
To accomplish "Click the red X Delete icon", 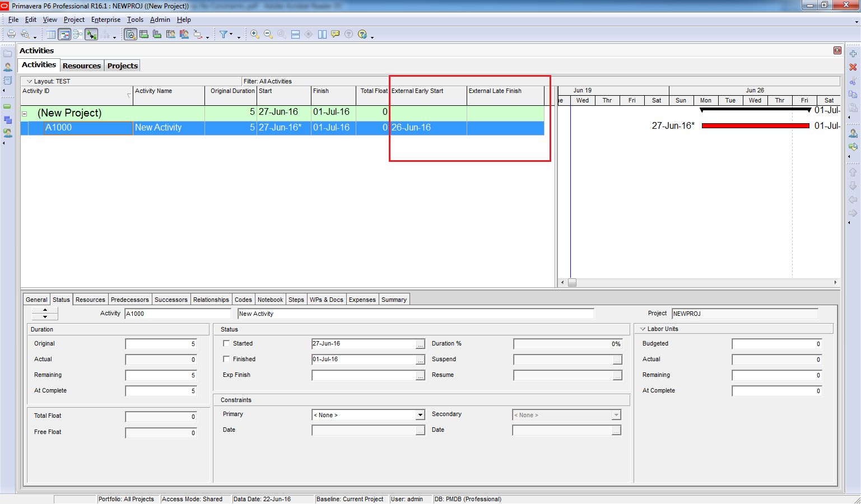I will click(853, 67).
